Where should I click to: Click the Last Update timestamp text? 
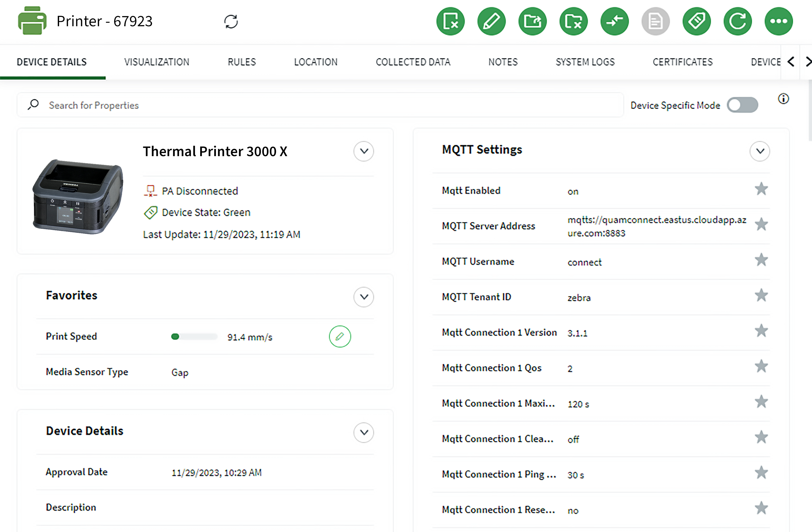click(x=221, y=235)
